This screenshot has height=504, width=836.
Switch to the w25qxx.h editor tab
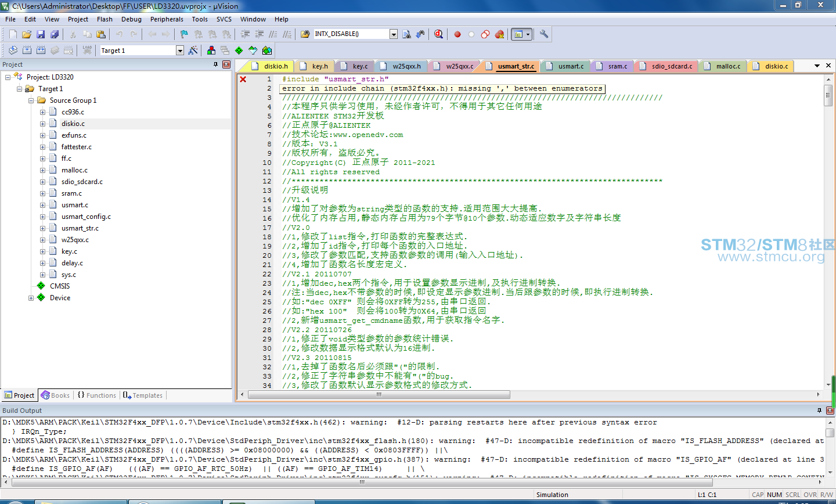[402, 66]
